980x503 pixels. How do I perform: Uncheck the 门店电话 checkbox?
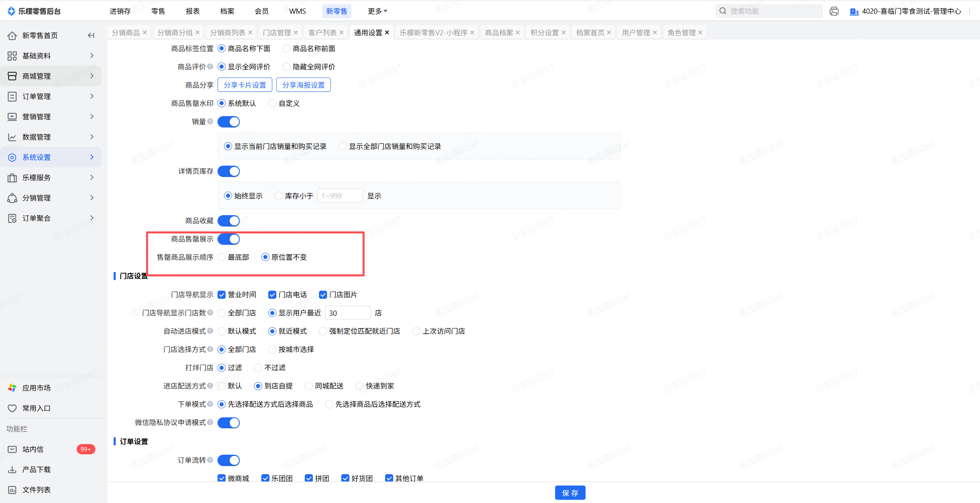[272, 295]
